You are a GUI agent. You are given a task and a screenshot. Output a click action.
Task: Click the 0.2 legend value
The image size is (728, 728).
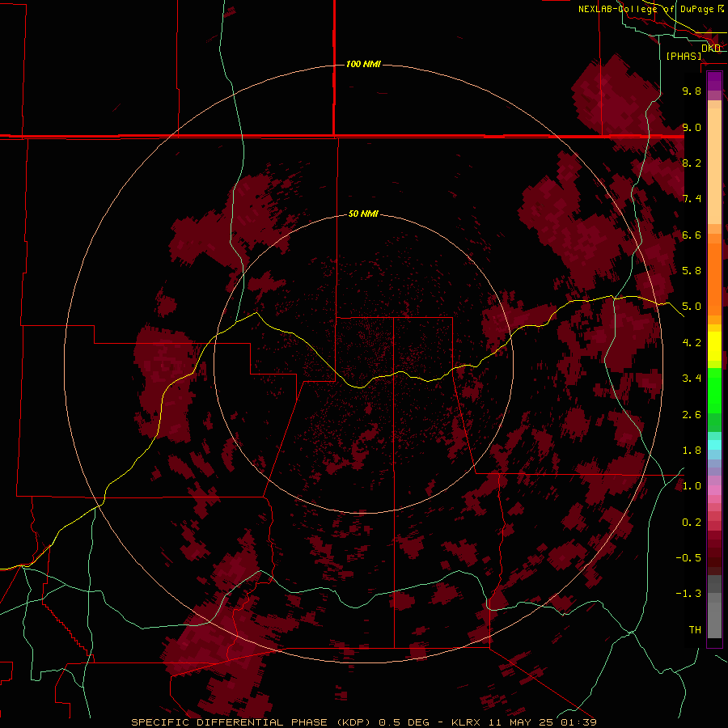point(692,523)
